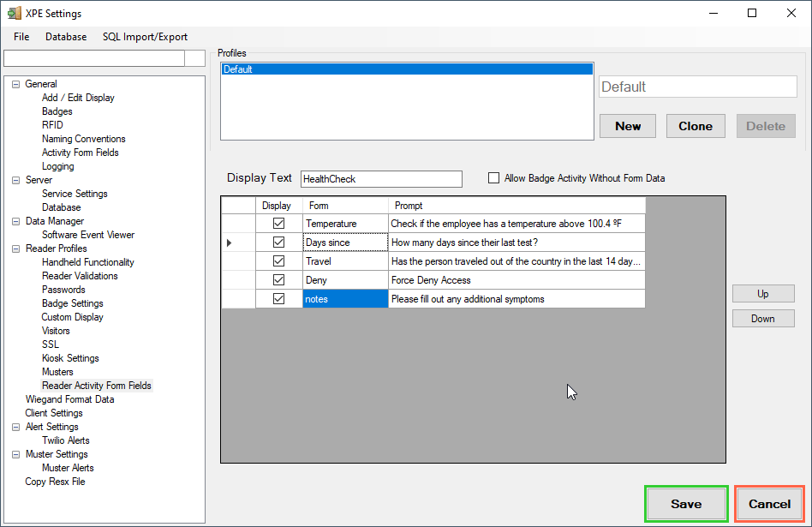Open Custom Display settings
812x527 pixels.
pos(72,317)
